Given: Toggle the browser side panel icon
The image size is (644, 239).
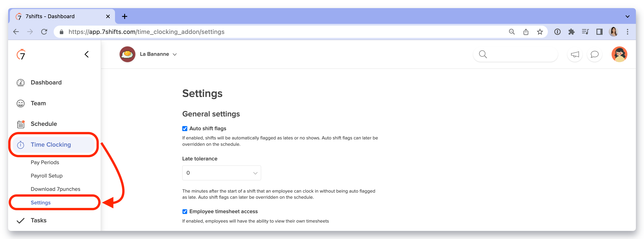Looking at the screenshot, I should [599, 32].
